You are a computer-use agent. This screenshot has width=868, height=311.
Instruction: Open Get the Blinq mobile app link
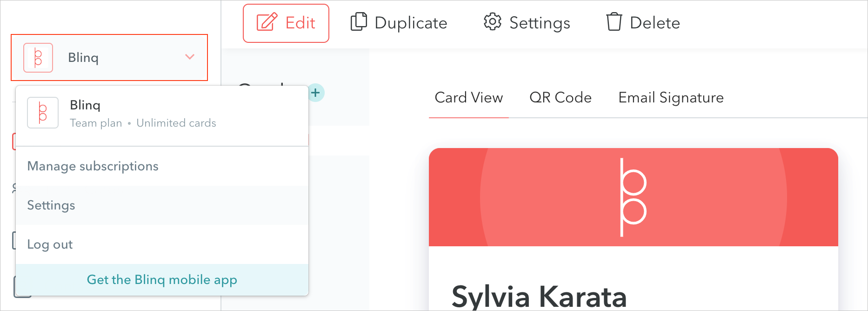(x=162, y=280)
